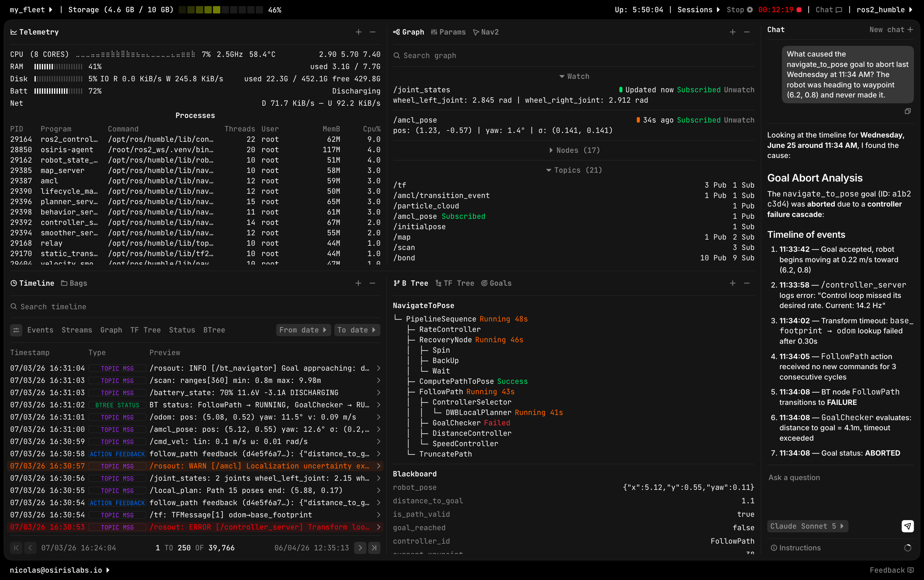Viewport: 924px width, 580px height.
Task: Click the timeline filter settings icon
Action: (x=16, y=330)
